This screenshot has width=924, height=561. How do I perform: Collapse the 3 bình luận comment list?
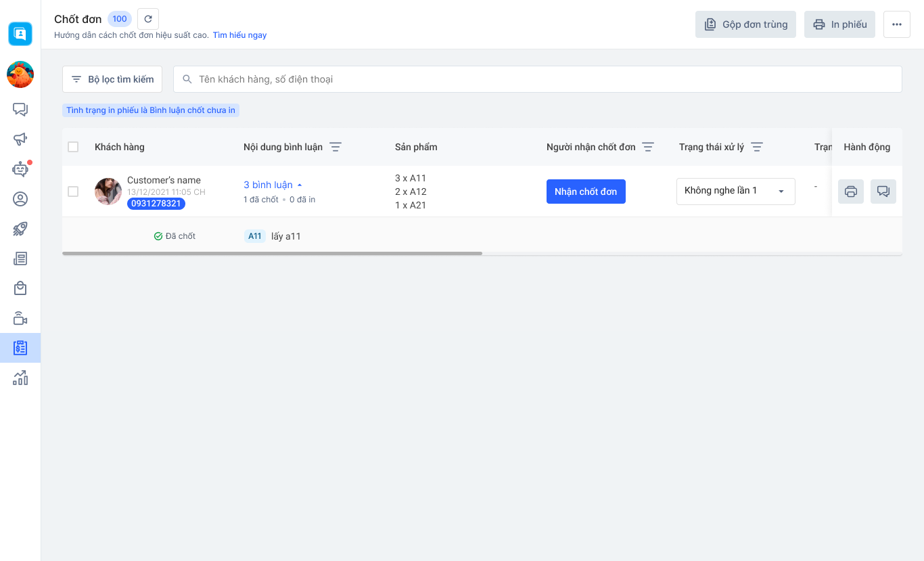(x=273, y=185)
